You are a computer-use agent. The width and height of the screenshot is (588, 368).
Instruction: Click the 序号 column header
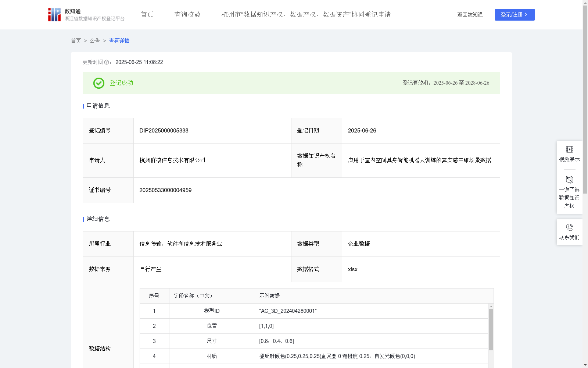pos(154,296)
